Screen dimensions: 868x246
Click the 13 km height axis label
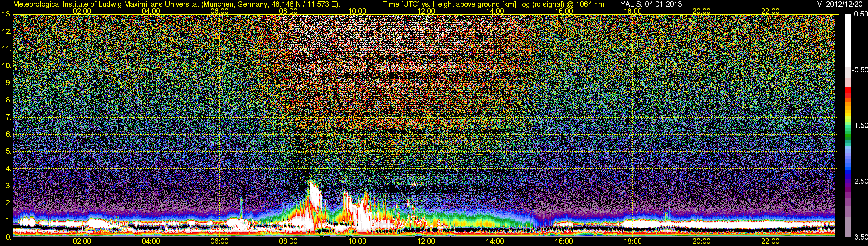6,14
